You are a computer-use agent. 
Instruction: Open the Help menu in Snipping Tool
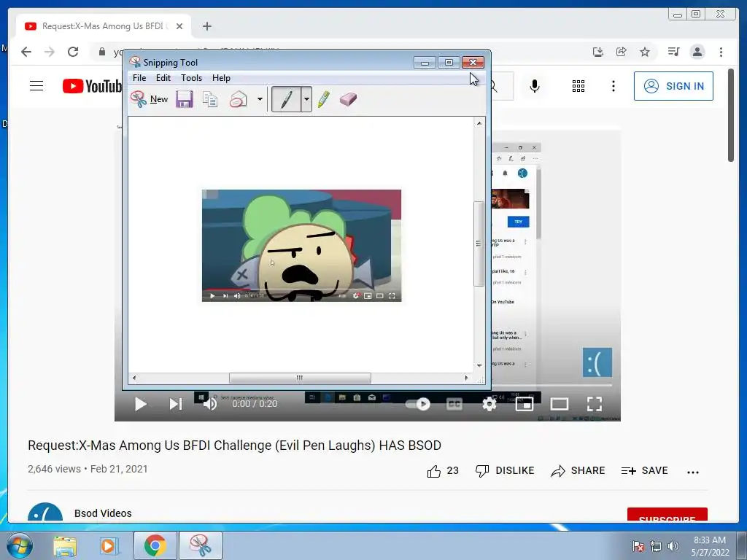pos(221,77)
